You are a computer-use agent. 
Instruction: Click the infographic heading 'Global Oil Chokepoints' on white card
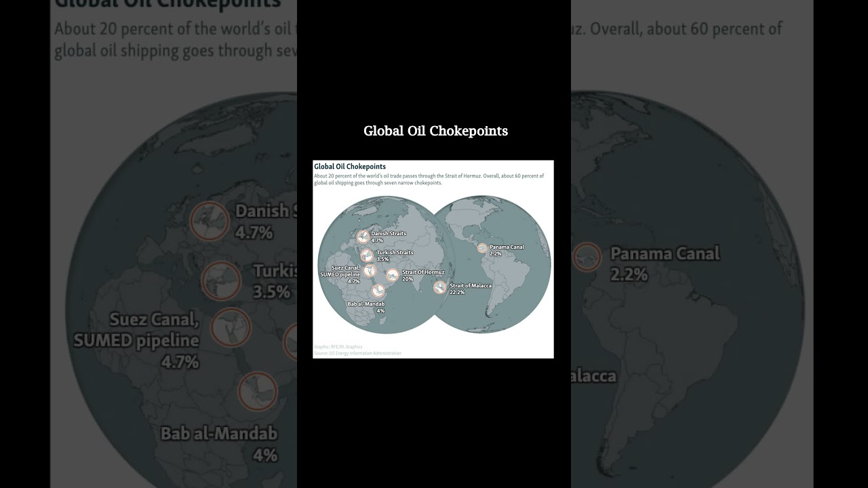(x=350, y=167)
